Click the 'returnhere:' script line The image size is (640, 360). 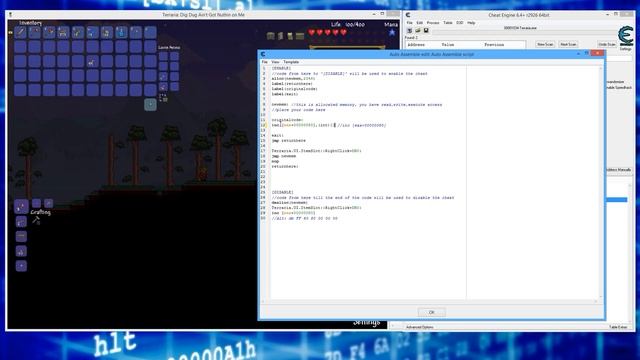(x=285, y=167)
